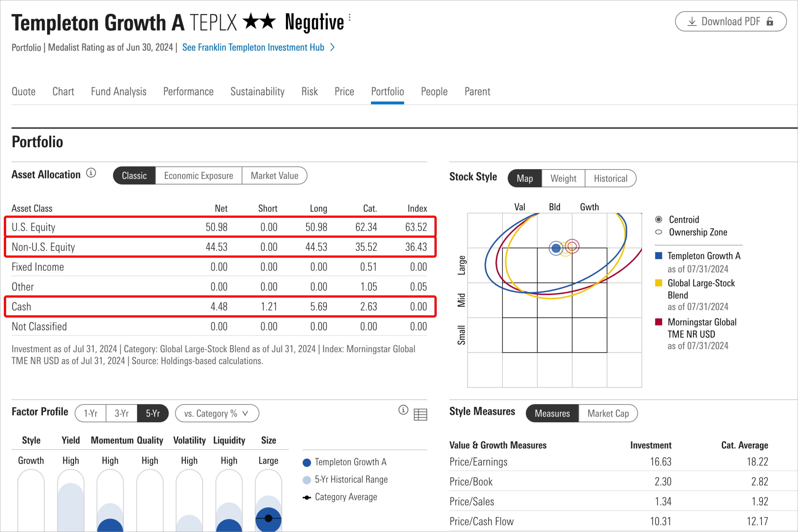Image resolution: width=798 pixels, height=532 pixels.
Task: Click Price/Cash Flow value 10.31
Action: (661, 521)
